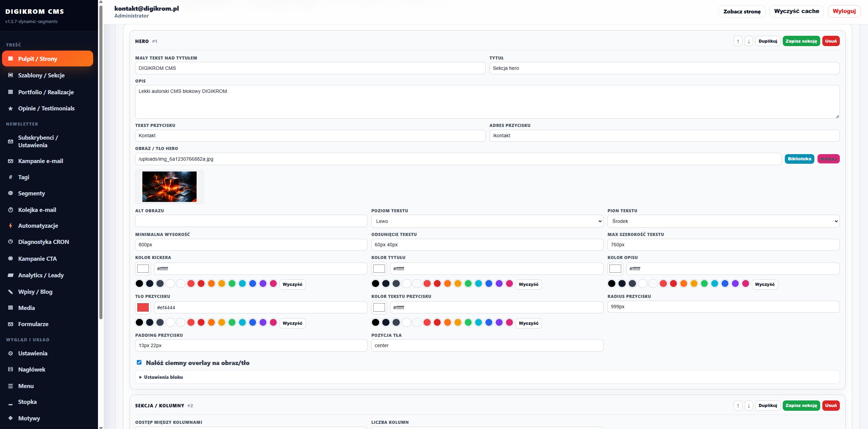
Task: Click the gear icon beside Ustawienia
Action: 11,353
